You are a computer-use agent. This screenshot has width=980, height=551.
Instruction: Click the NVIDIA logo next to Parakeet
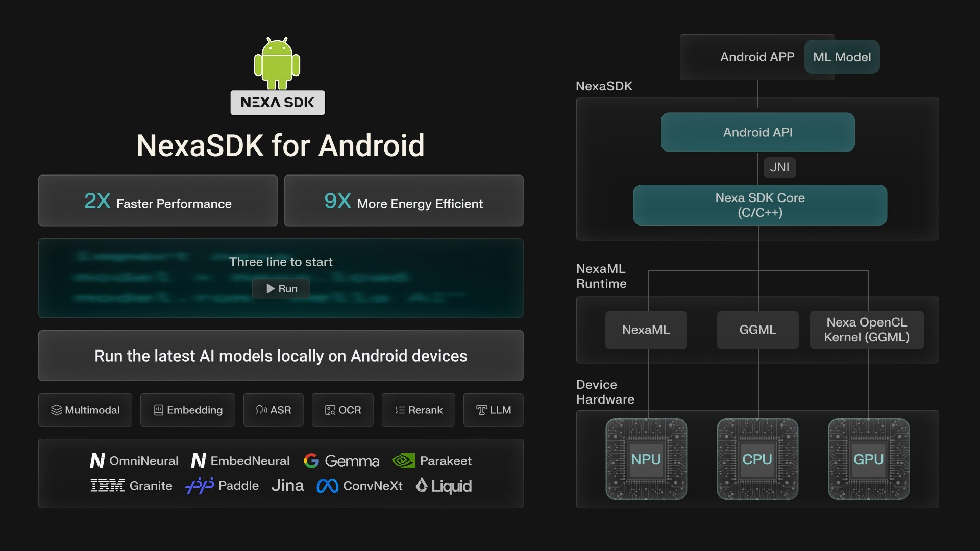pyautogui.click(x=404, y=461)
